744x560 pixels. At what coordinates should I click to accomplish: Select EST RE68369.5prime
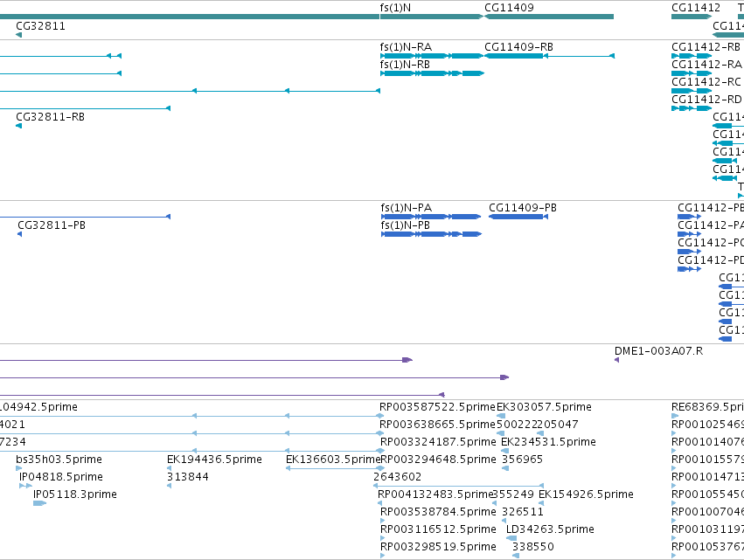[x=707, y=407]
